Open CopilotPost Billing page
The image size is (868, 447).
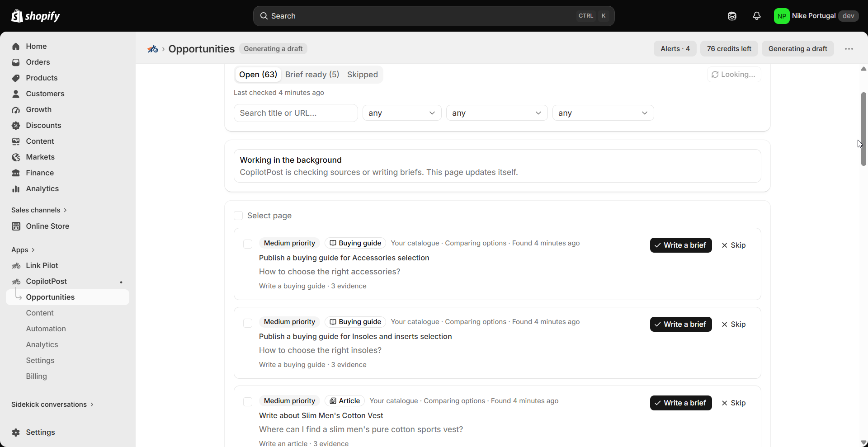tap(37, 376)
